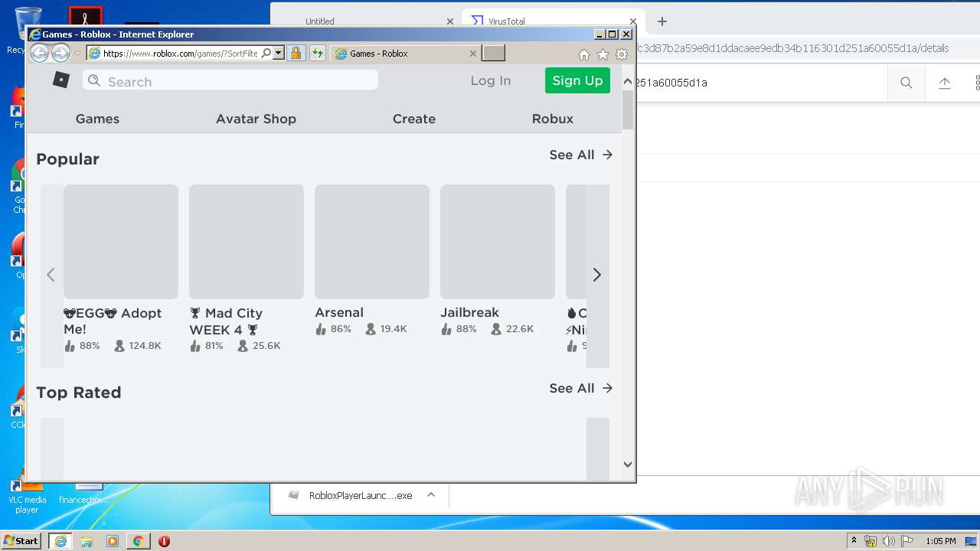This screenshot has width=980, height=551.
Task: Show the previous Popular games with left arrow
Action: coord(51,275)
